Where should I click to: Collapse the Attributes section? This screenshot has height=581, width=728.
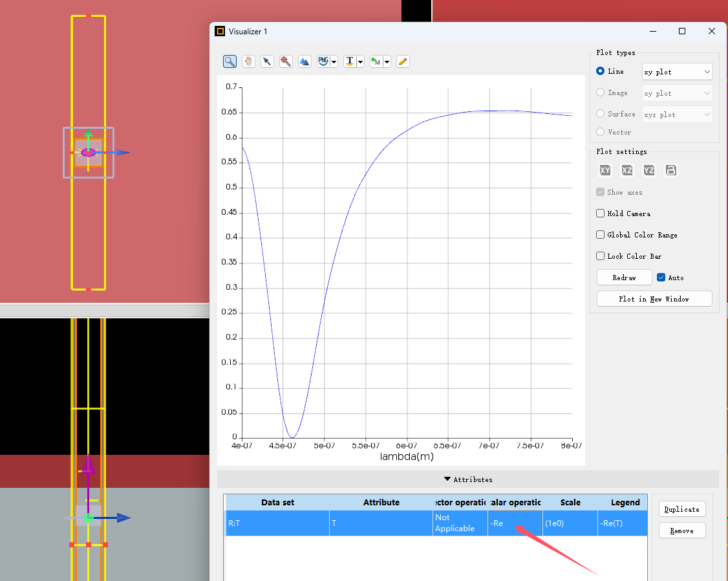[467, 479]
